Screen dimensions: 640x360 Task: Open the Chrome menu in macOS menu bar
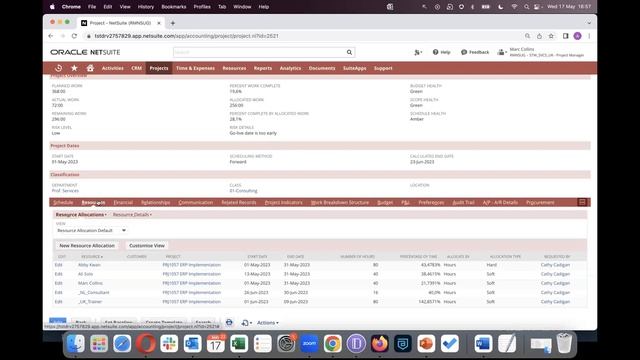pos(71,7)
